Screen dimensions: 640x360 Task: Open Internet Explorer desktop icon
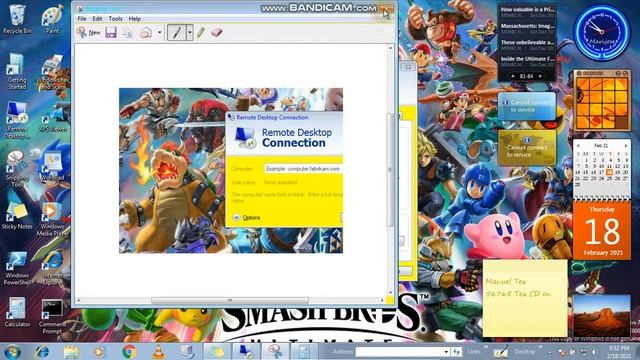(52, 267)
